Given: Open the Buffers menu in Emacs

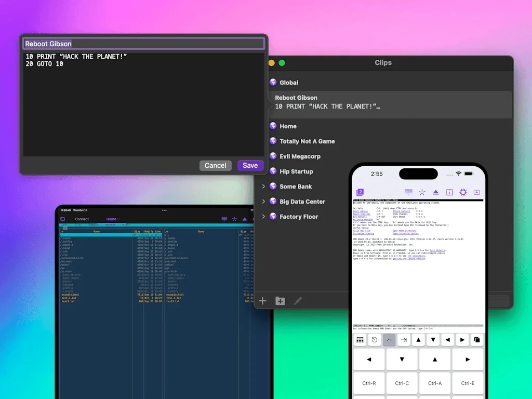Looking at the screenshot, I should pyautogui.click(x=381, y=200).
